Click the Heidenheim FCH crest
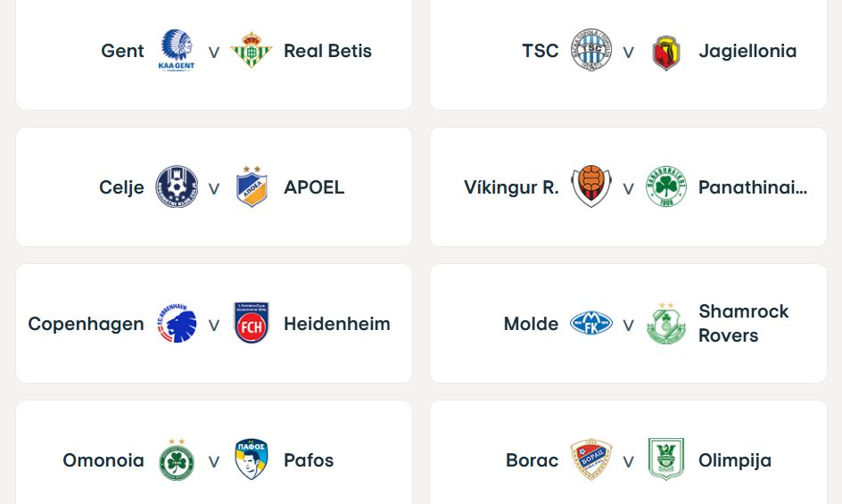Image resolution: width=842 pixels, height=504 pixels. click(252, 324)
